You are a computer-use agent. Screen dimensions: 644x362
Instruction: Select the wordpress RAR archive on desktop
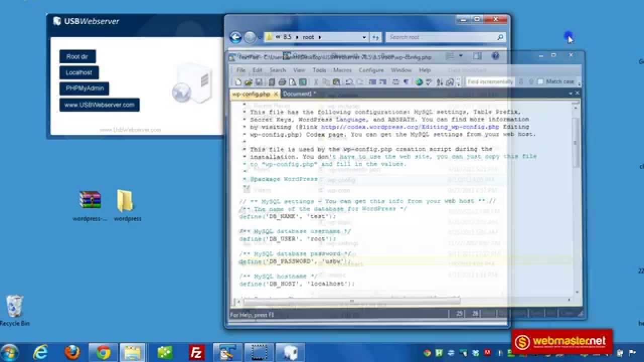[90, 206]
